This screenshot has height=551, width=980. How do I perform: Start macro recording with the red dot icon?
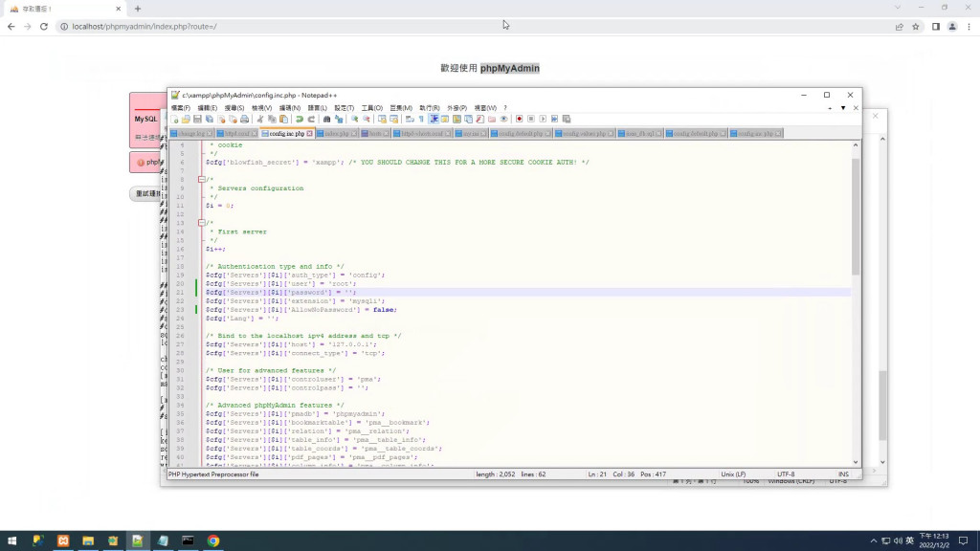click(x=519, y=120)
